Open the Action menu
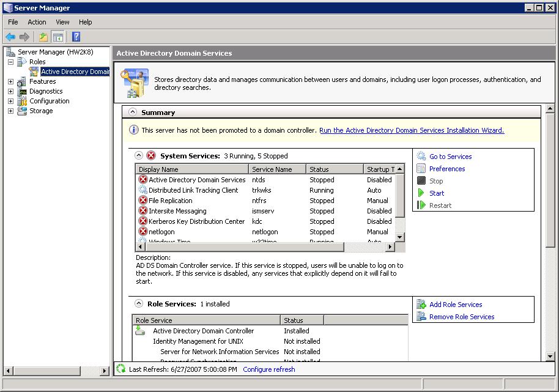559x392 pixels. coord(37,22)
